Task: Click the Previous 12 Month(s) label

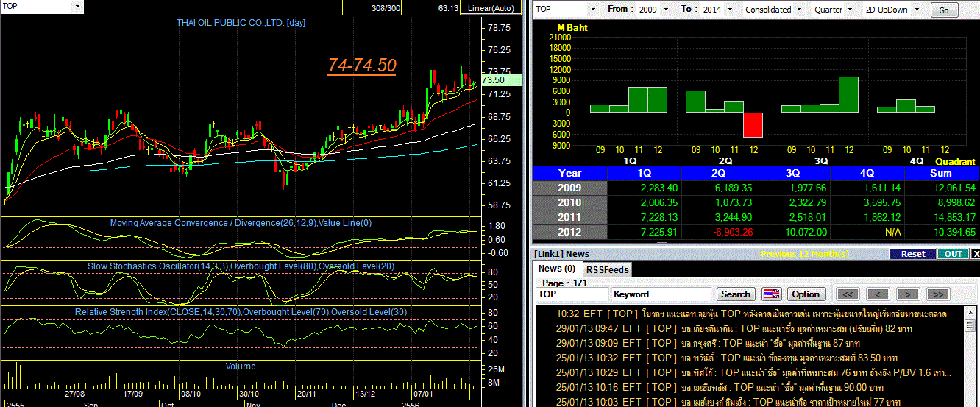Action: click(x=805, y=254)
